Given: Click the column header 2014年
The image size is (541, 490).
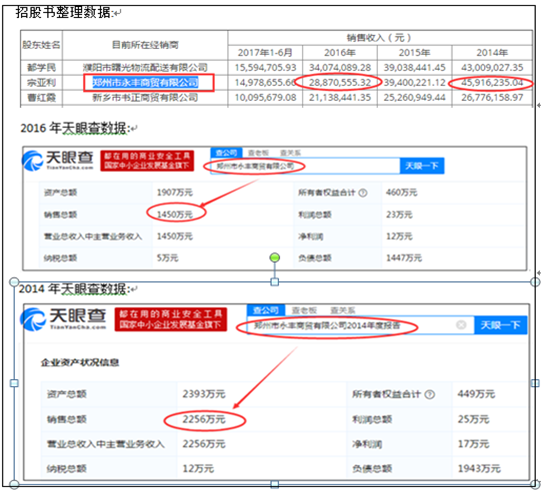Looking at the screenshot, I should (x=492, y=52).
